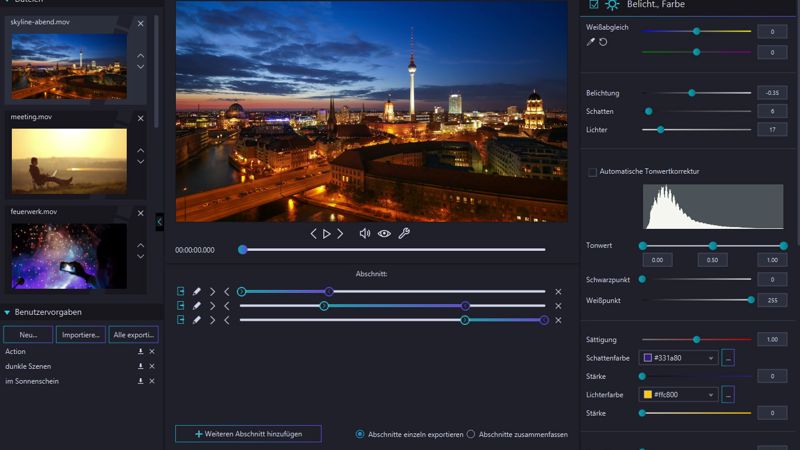Move meeting.mov up in list
The width and height of the screenshot is (800, 450).
pyautogui.click(x=140, y=151)
